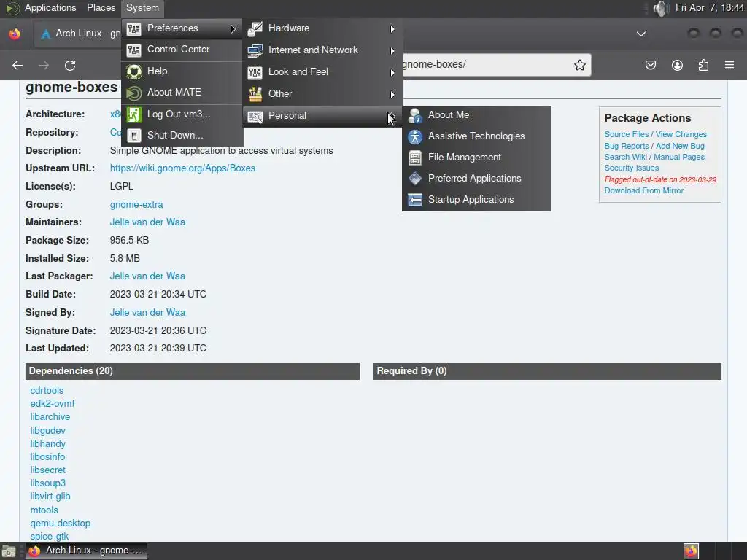Click the About MATE logo icon
Image resolution: width=747 pixels, height=560 pixels.
tap(134, 93)
